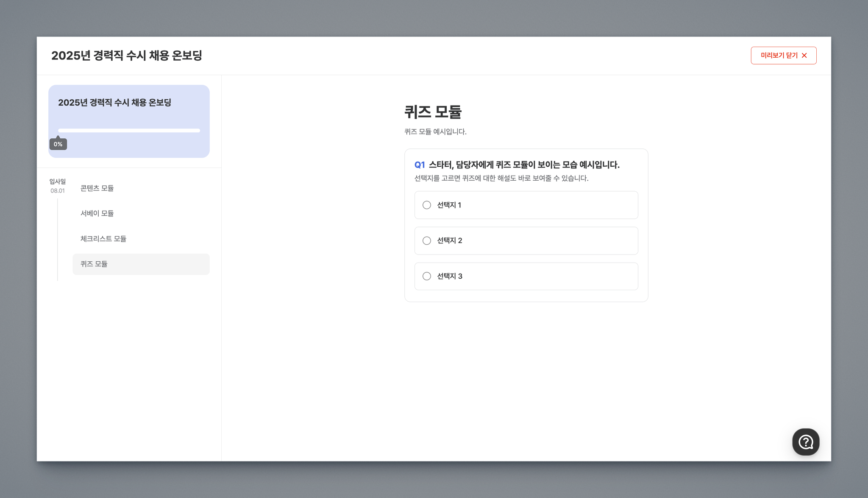The width and height of the screenshot is (868, 498).
Task: Open 콘텐츠 모듈 in sidebar
Action: (x=97, y=188)
